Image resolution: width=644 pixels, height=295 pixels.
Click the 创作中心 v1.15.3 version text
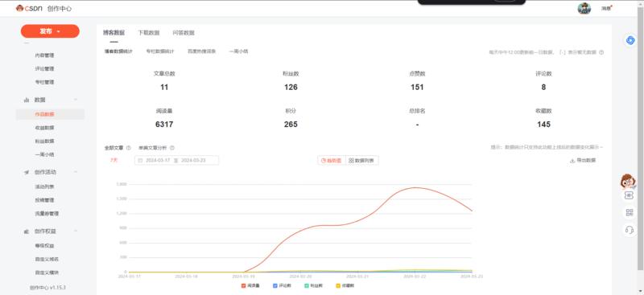(x=47, y=288)
